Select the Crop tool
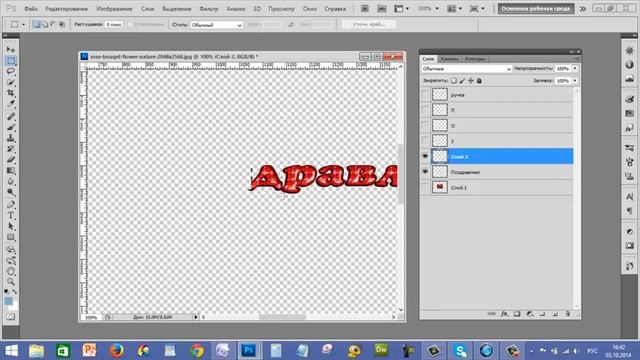640x360 pixels. [x=11, y=93]
